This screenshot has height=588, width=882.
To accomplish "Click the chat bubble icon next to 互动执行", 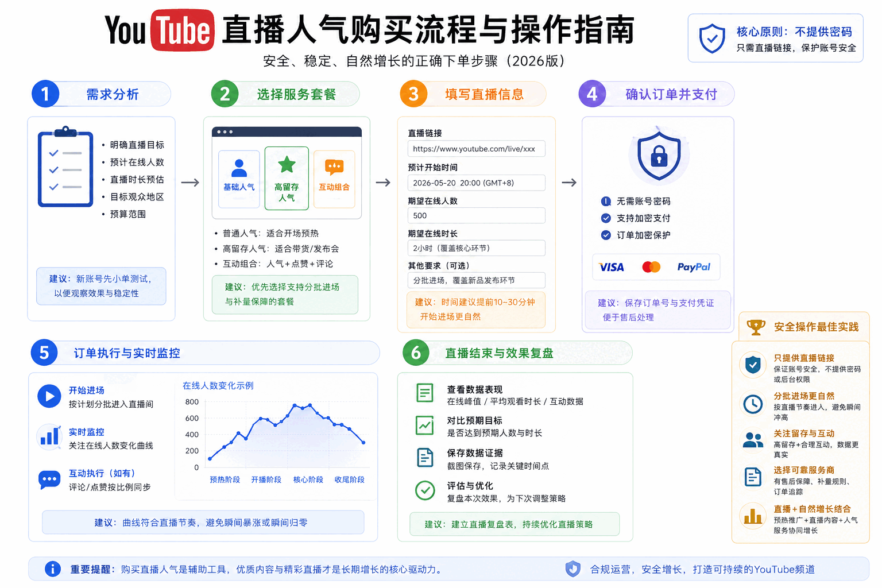I will pyautogui.click(x=49, y=479).
